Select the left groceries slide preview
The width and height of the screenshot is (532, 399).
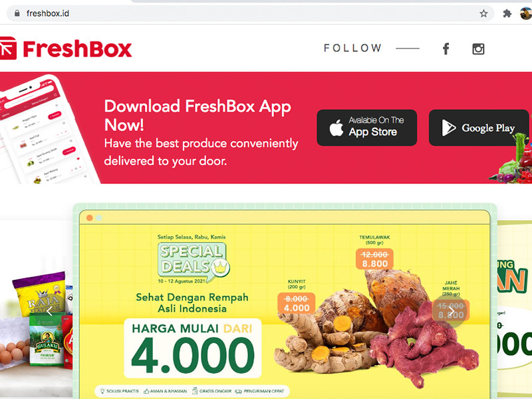(37, 309)
